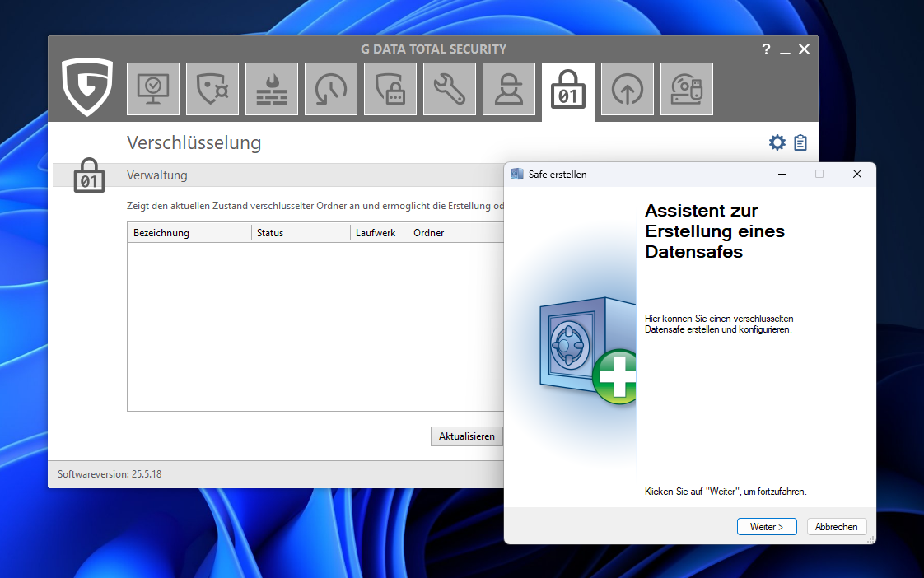Open the protocol clipboard icon
Screen dimensions: 924x578
800,142
